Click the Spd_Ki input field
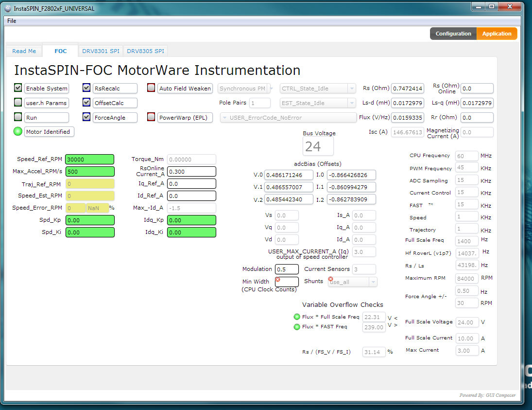This screenshot has height=410, width=532. pos(90,232)
